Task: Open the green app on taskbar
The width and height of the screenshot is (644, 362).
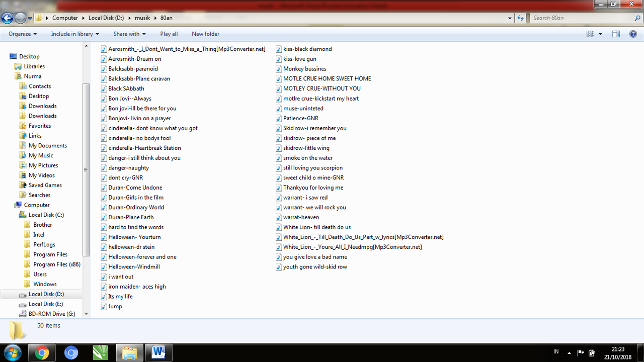Action: (100, 353)
